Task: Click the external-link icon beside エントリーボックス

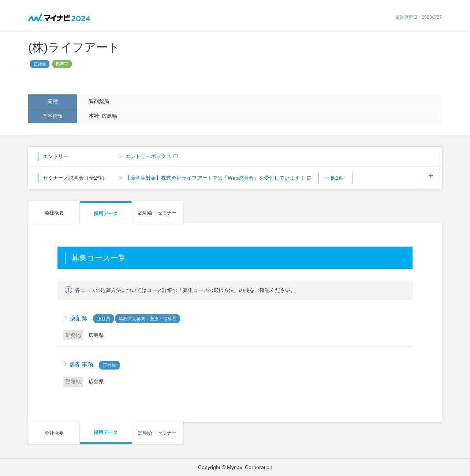Action: [175, 156]
